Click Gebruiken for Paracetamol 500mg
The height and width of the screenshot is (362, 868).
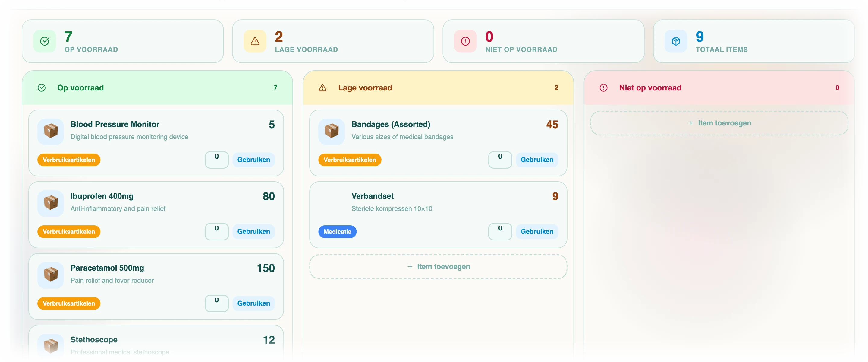253,303
